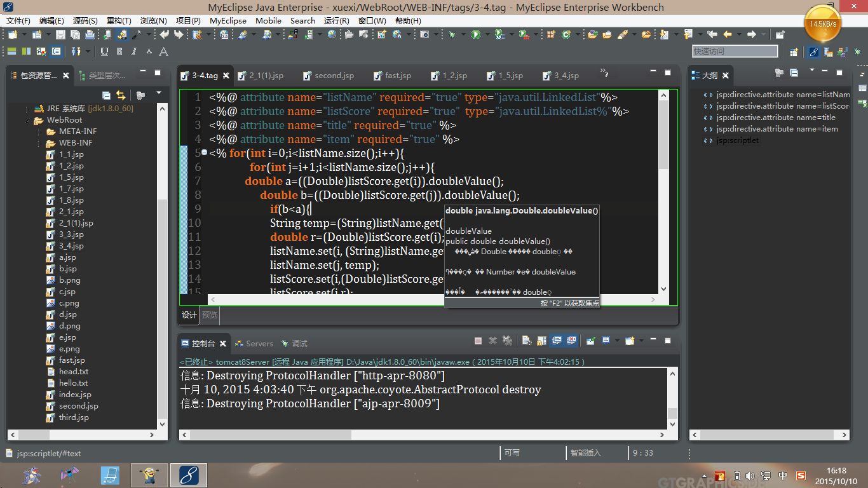The height and width of the screenshot is (488, 868).
Task: Open index.jsp in the Package Explorer
Action: tap(75, 395)
